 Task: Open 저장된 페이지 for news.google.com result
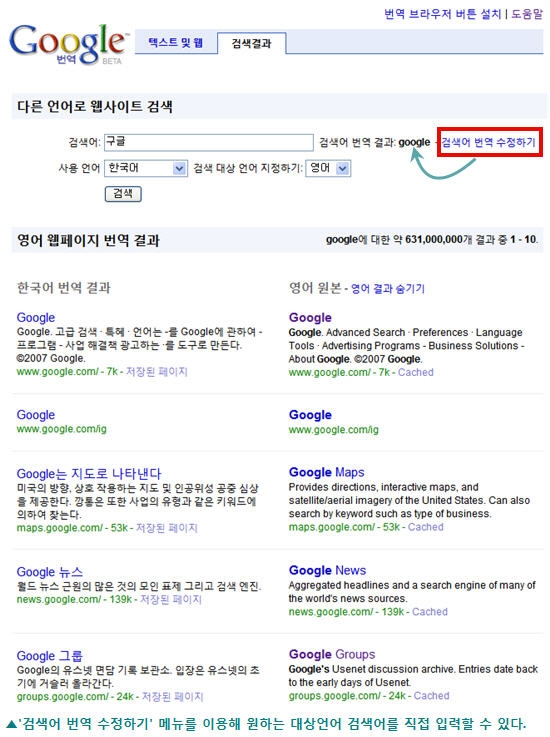(171, 600)
